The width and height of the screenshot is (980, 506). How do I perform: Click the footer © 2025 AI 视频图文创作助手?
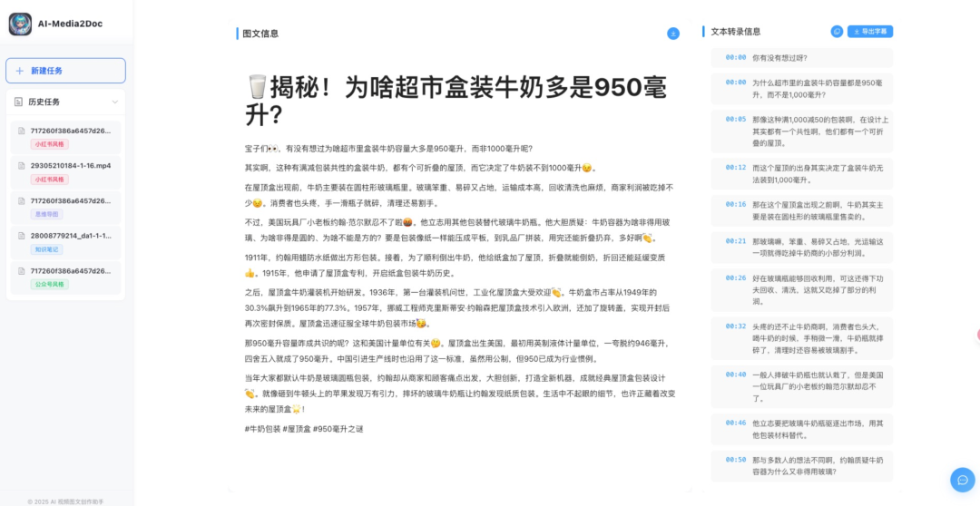click(65, 501)
